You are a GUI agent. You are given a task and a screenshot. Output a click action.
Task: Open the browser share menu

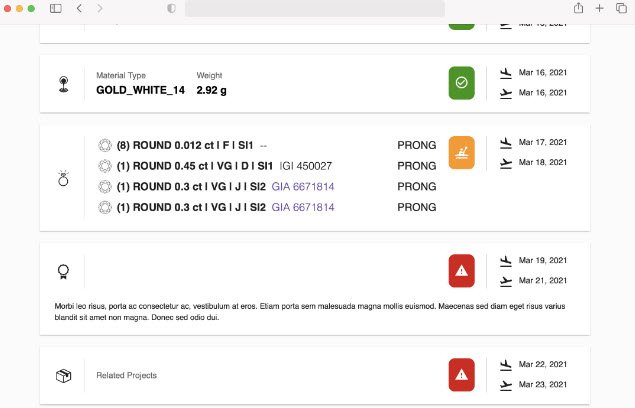[578, 8]
